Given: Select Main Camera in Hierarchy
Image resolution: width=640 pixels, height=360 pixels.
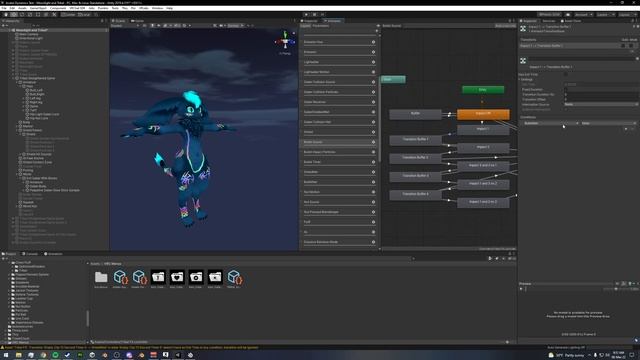Looking at the screenshot, I should click(x=29, y=34).
